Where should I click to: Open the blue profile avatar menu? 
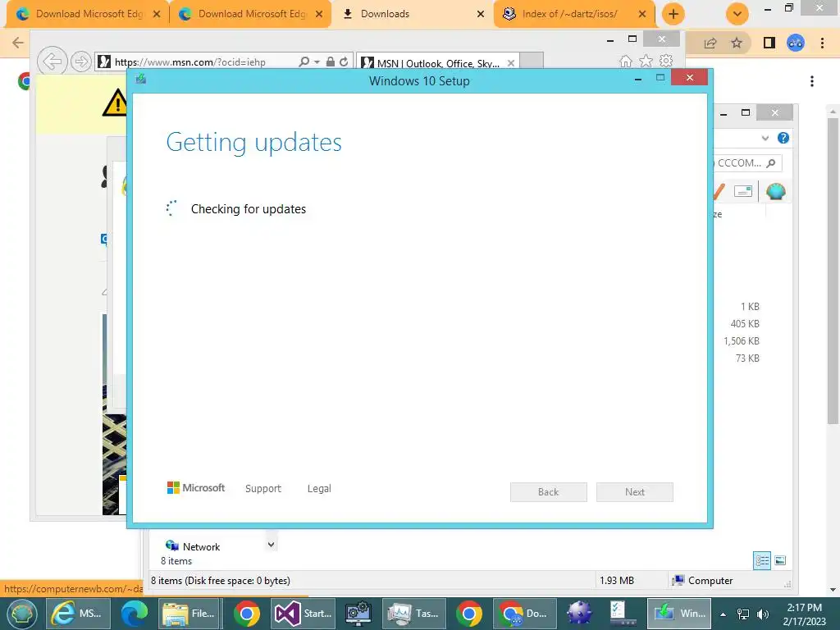796,43
